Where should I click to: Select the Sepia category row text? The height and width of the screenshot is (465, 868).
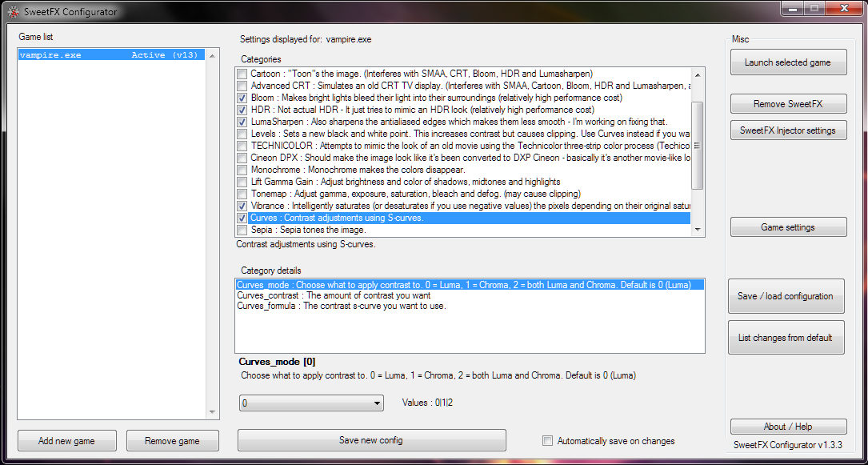(308, 230)
